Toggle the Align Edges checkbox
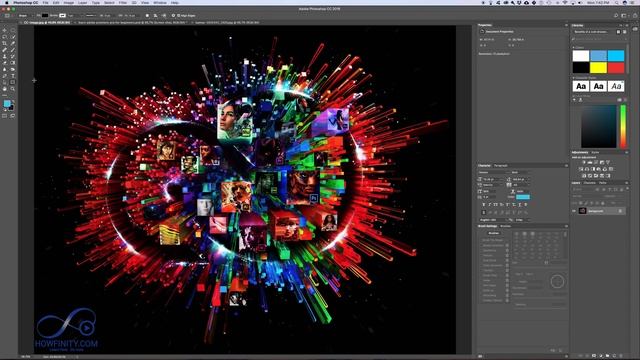Image resolution: width=640 pixels, height=360 pixels. pyautogui.click(x=179, y=16)
